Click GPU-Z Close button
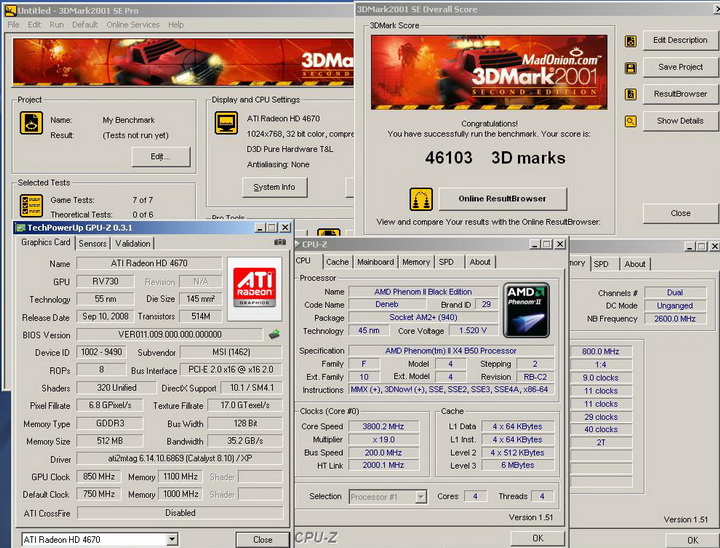This screenshot has width=720, height=548. 262,540
